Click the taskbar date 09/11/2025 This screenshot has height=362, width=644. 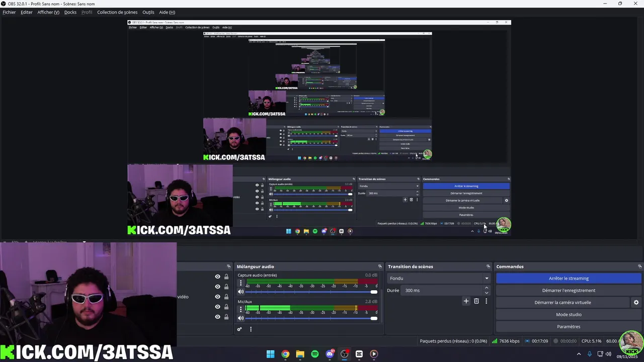point(627,357)
